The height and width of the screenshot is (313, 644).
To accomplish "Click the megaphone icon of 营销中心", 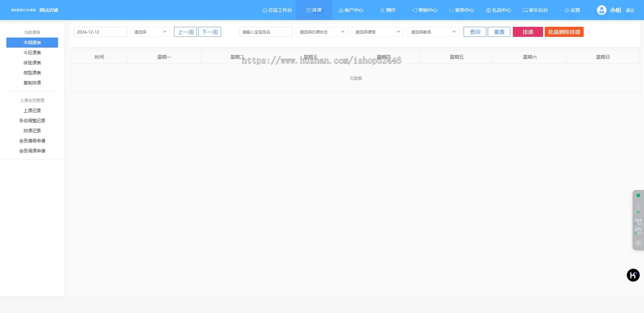I will 414,10.
